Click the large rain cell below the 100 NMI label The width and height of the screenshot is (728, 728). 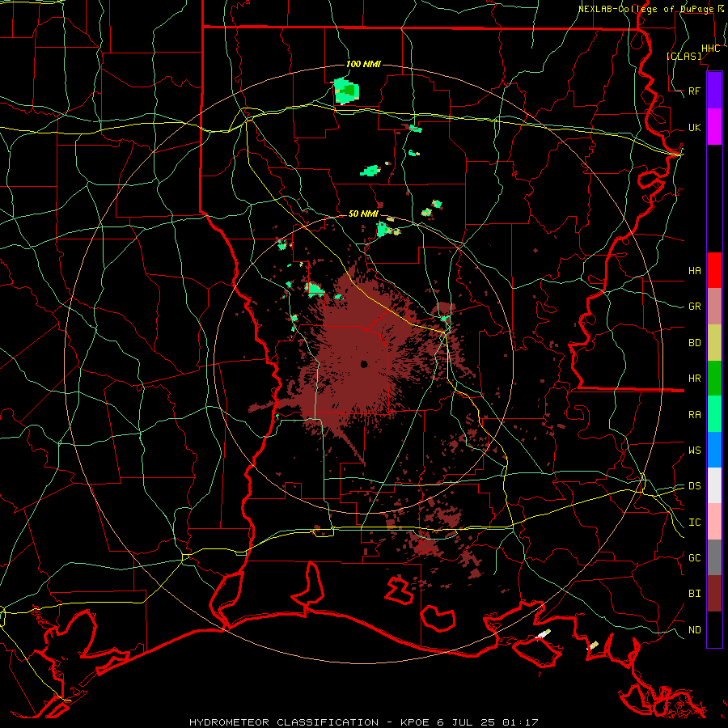[x=346, y=91]
